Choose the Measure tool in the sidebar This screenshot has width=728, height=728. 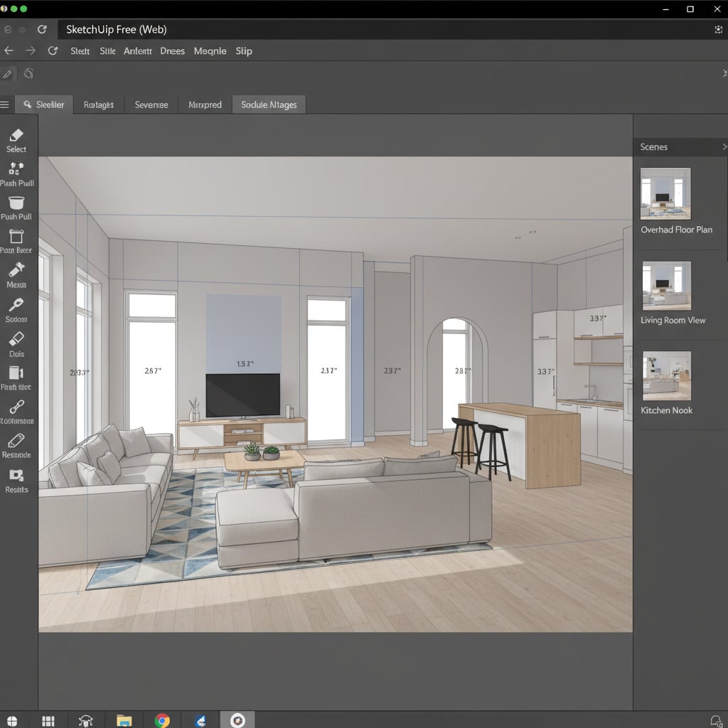click(x=16, y=274)
